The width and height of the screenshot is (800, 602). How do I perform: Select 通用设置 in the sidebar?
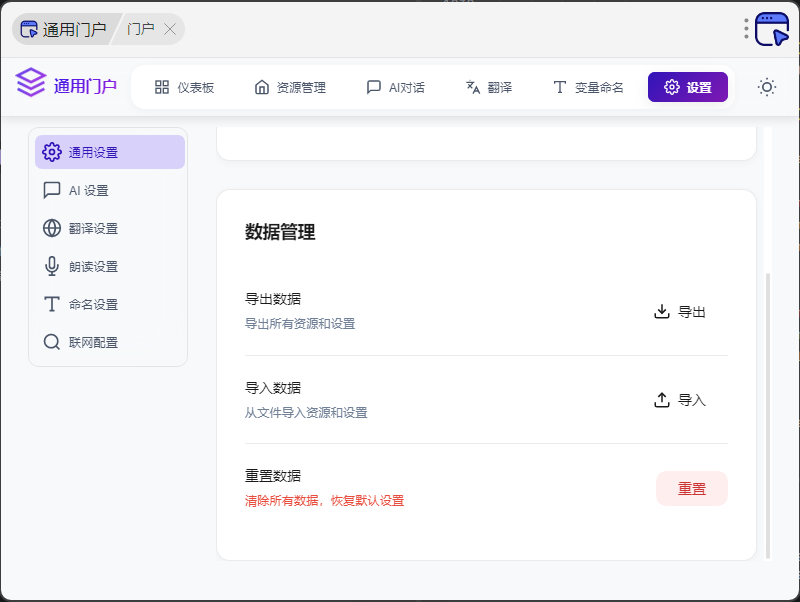[x=109, y=152]
